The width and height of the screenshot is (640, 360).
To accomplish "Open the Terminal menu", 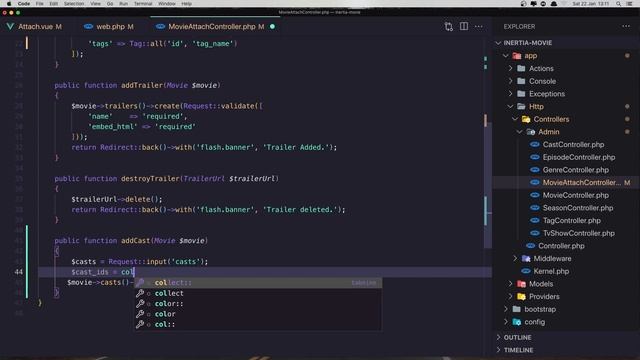I will 143,4.
